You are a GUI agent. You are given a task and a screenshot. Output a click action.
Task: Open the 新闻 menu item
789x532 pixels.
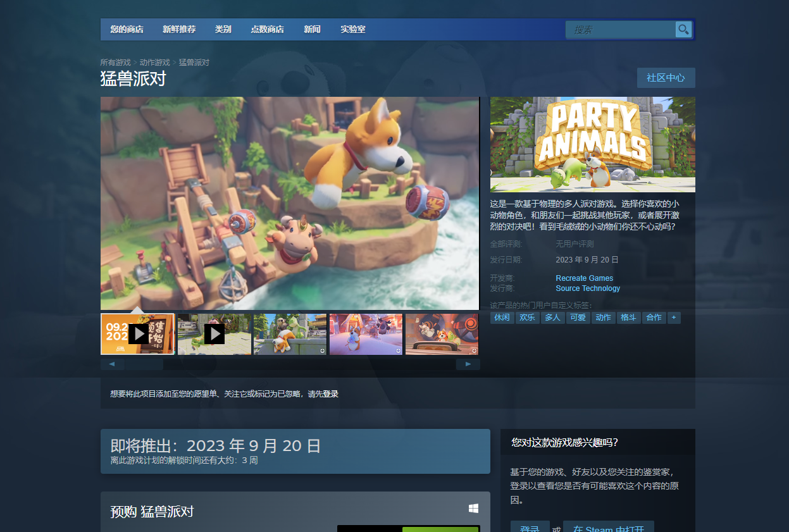[x=312, y=29]
